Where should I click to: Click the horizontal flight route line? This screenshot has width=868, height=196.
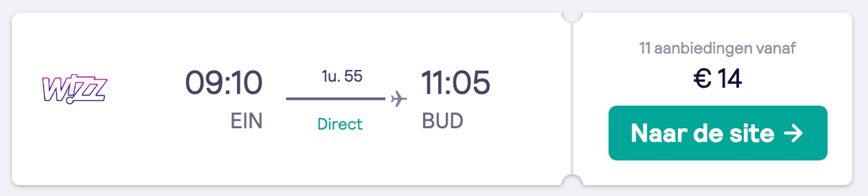(336, 99)
